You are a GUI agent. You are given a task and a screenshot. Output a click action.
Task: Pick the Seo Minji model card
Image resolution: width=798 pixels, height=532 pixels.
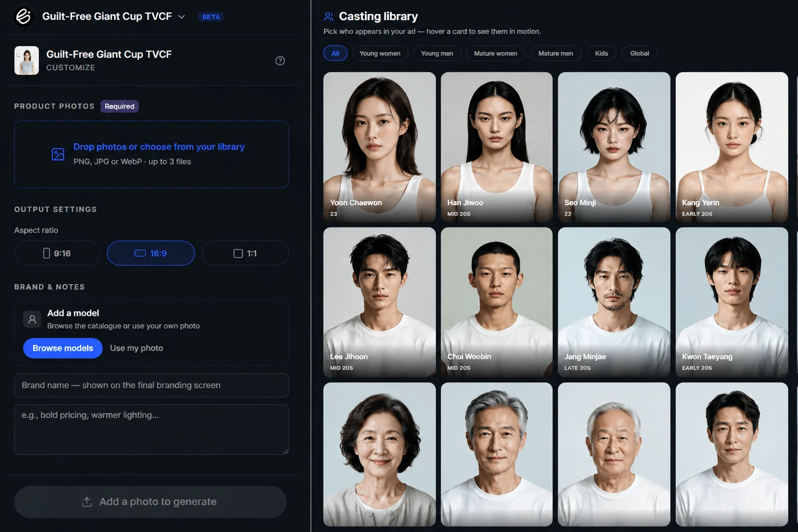tap(614, 147)
